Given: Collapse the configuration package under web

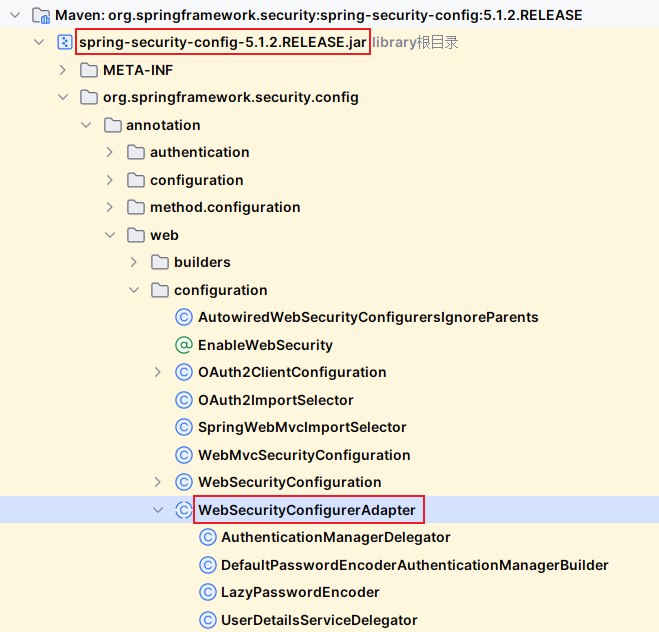Looking at the screenshot, I should pyautogui.click(x=134, y=290).
